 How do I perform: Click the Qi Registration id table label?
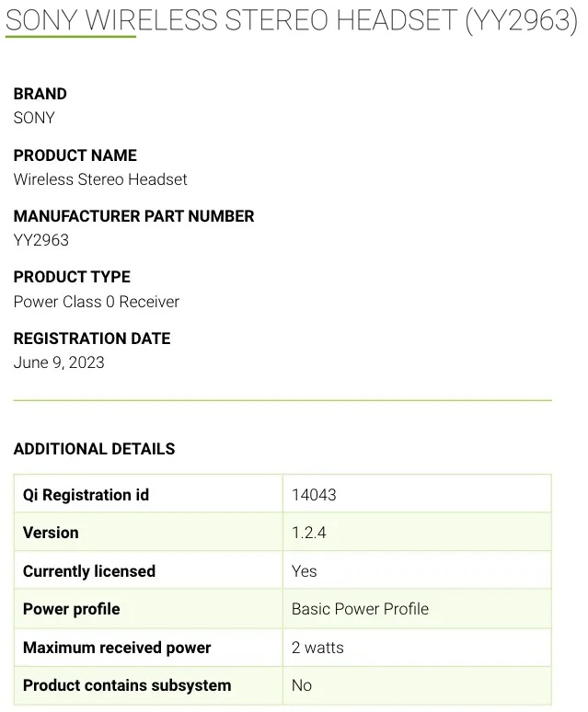pos(86,495)
